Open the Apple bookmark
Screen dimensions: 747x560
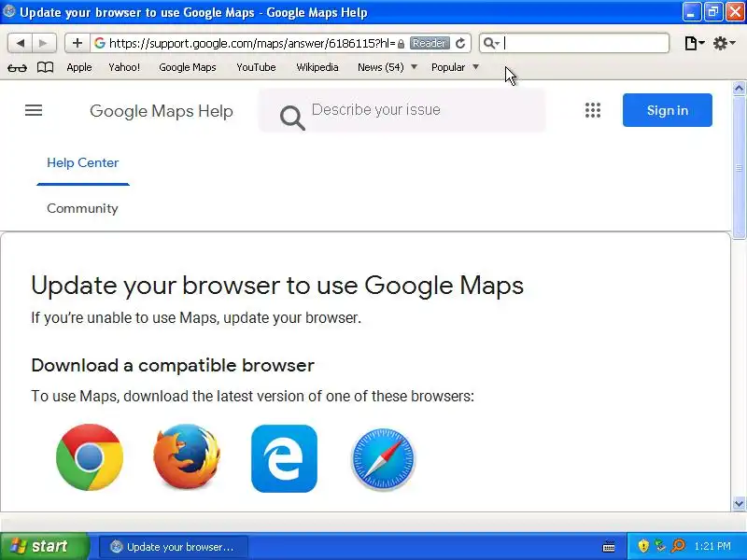[79, 67]
